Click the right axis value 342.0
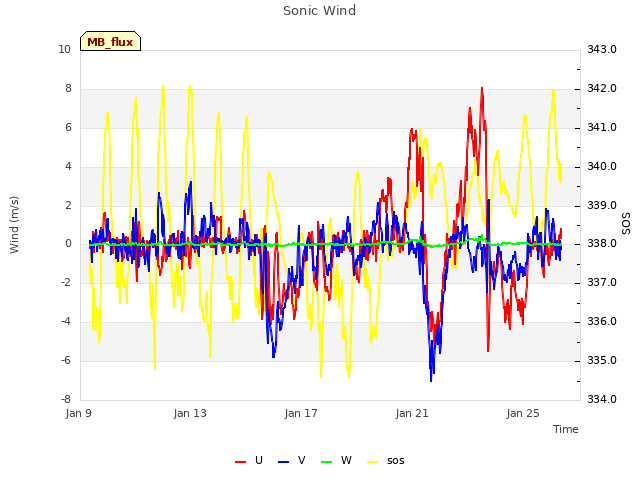Screen dimensions: 640x480 click(x=602, y=89)
